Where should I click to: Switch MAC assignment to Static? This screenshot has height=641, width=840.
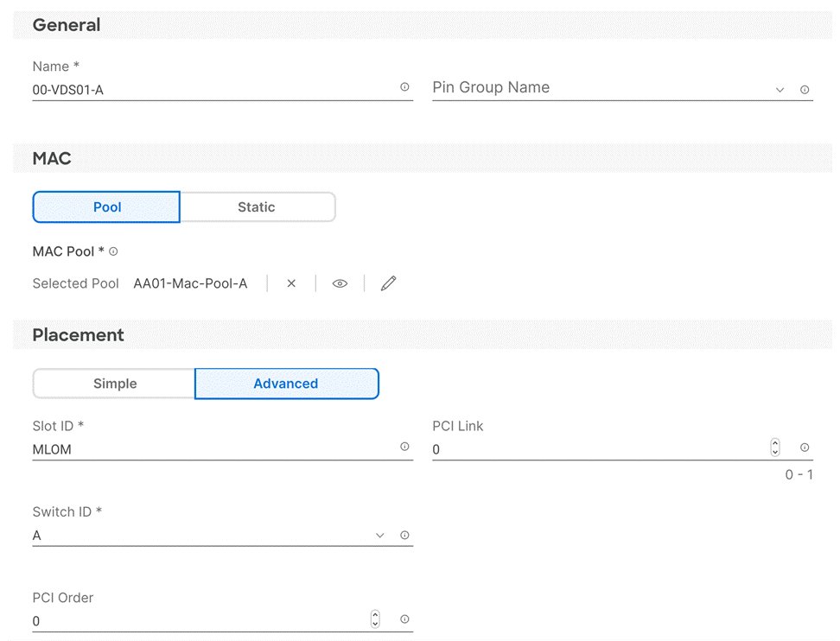coord(257,207)
